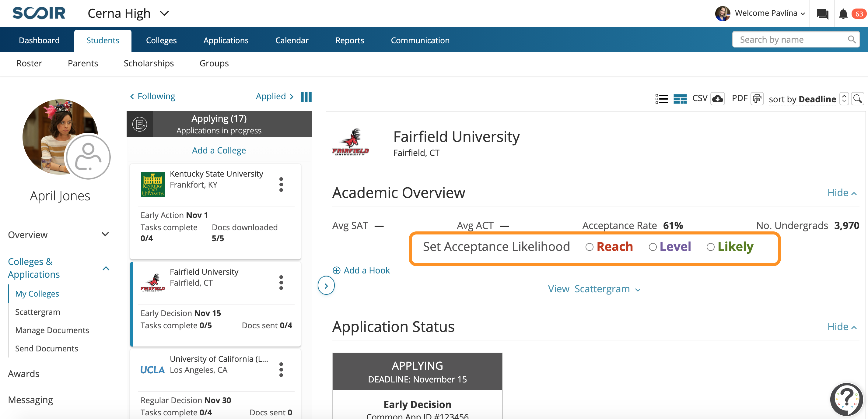Click the Add a Hook link text
868x419 pixels.
pyautogui.click(x=367, y=270)
